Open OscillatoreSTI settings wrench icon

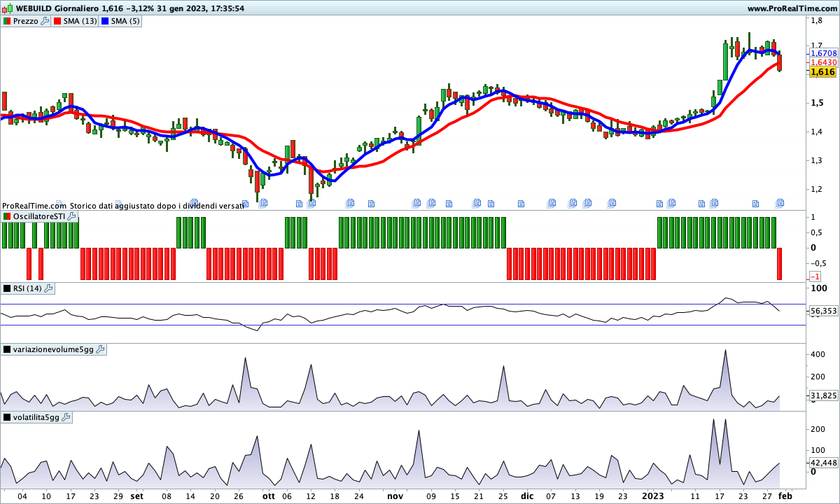(71, 216)
